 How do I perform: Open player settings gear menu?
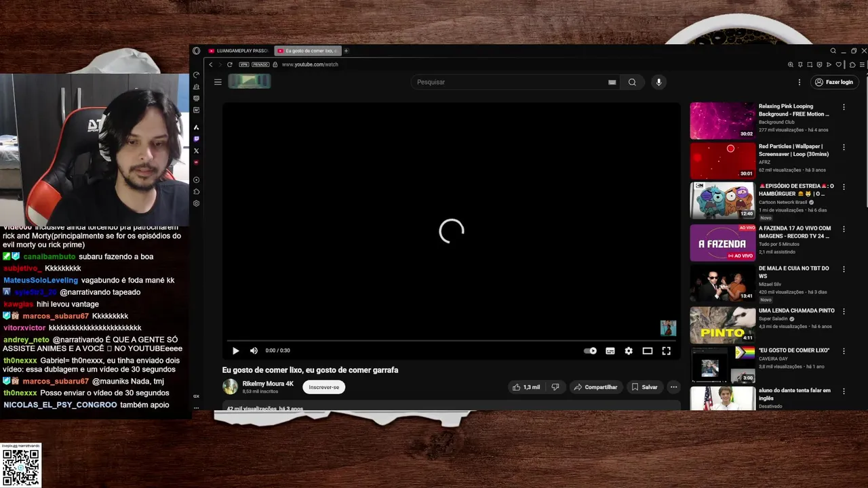pyautogui.click(x=629, y=350)
